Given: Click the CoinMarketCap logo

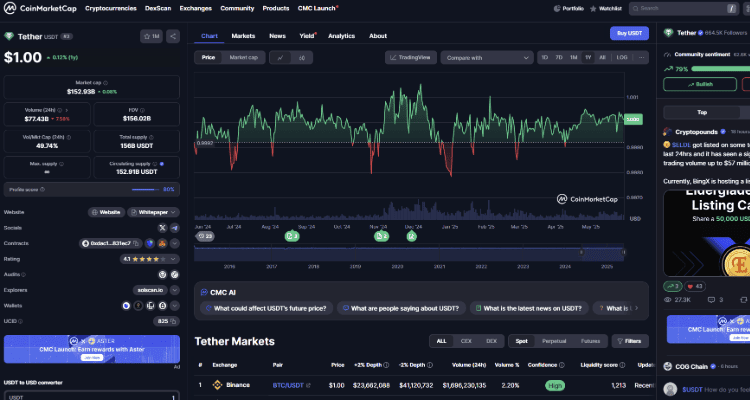Looking at the screenshot, I should pos(40,8).
